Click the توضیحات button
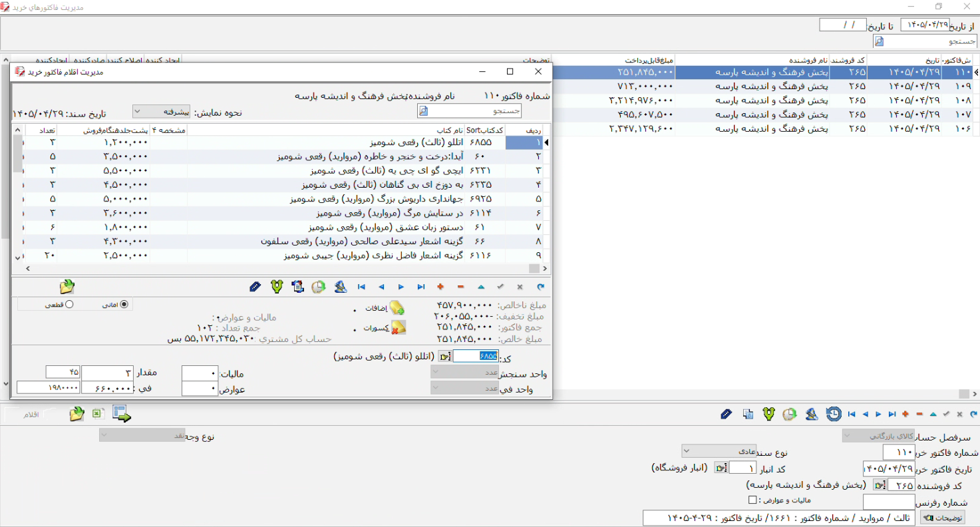The image size is (980, 527). click(x=942, y=518)
